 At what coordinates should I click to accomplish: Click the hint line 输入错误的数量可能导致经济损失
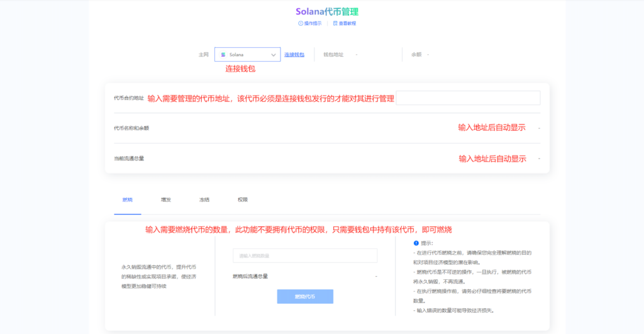(453, 311)
